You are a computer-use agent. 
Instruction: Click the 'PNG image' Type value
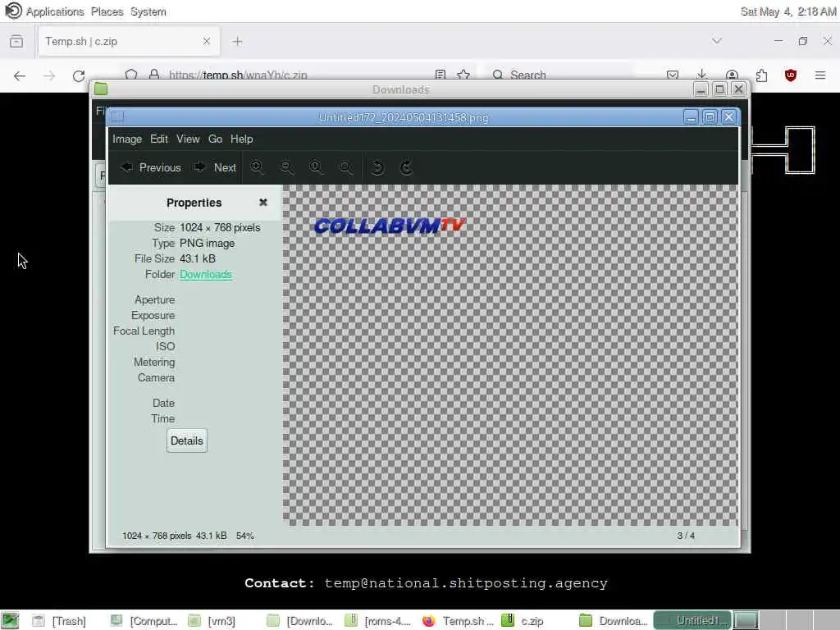[x=207, y=243]
